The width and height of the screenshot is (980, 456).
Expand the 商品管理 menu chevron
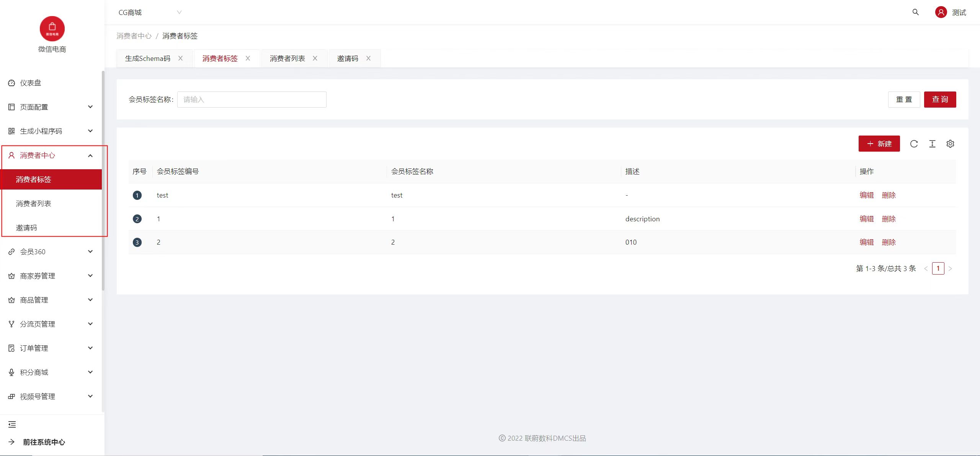[x=90, y=300]
